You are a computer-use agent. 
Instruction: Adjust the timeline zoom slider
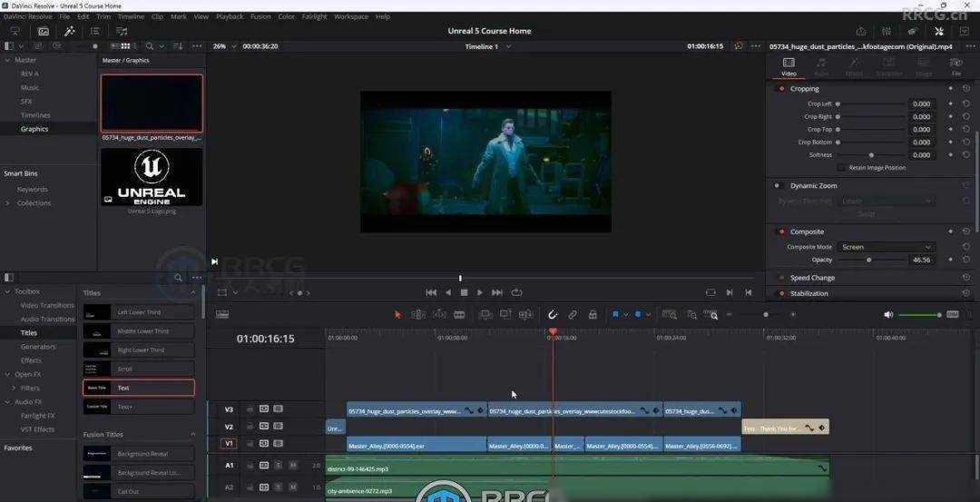(766, 314)
